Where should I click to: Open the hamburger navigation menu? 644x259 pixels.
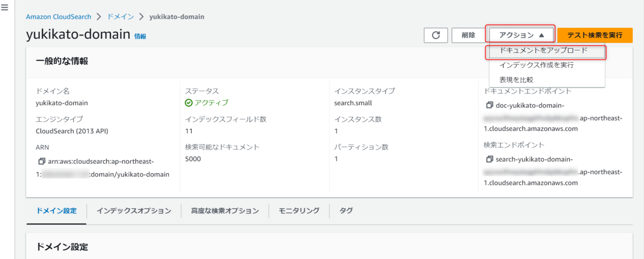[x=5, y=8]
